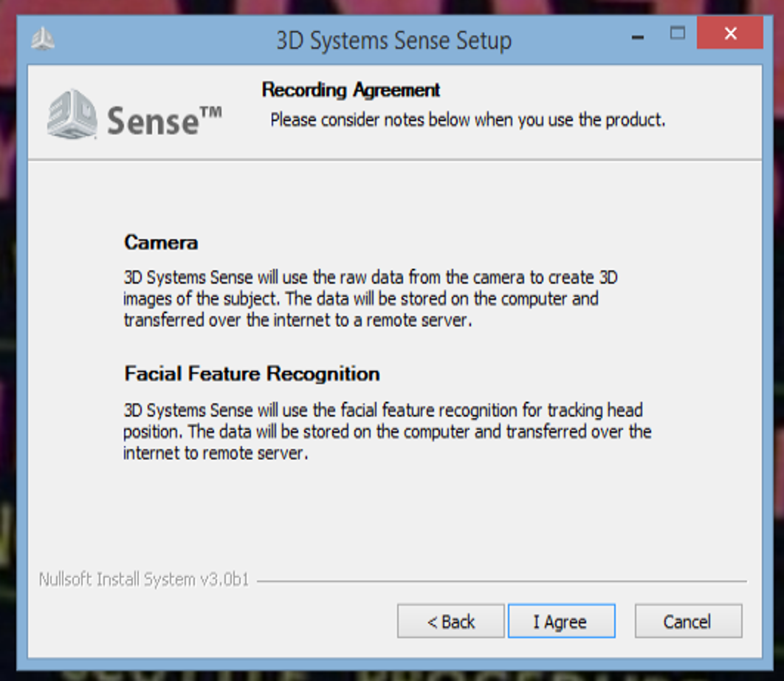Screen dimensions: 784x681
Task: Click the white header banner area
Action: pyautogui.click(x=395, y=112)
